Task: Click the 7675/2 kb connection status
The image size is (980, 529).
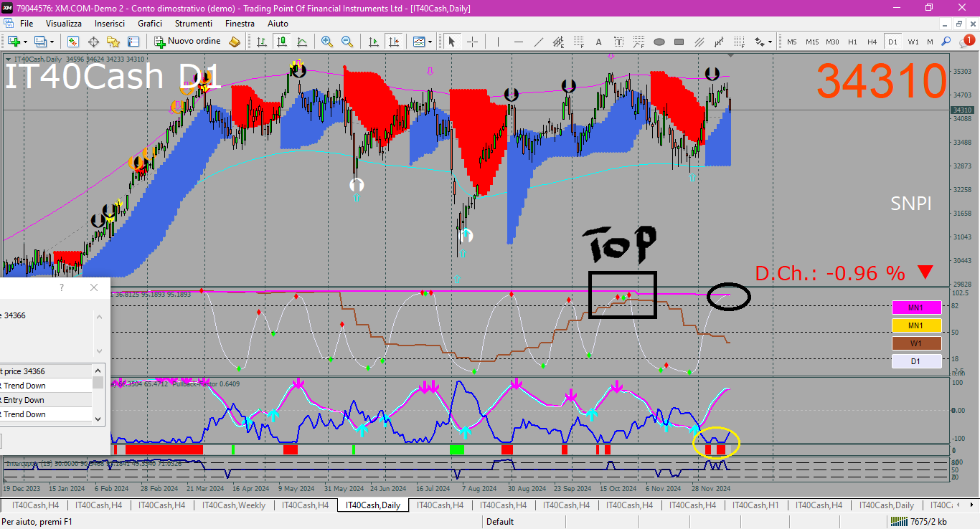Action: [x=918, y=522]
